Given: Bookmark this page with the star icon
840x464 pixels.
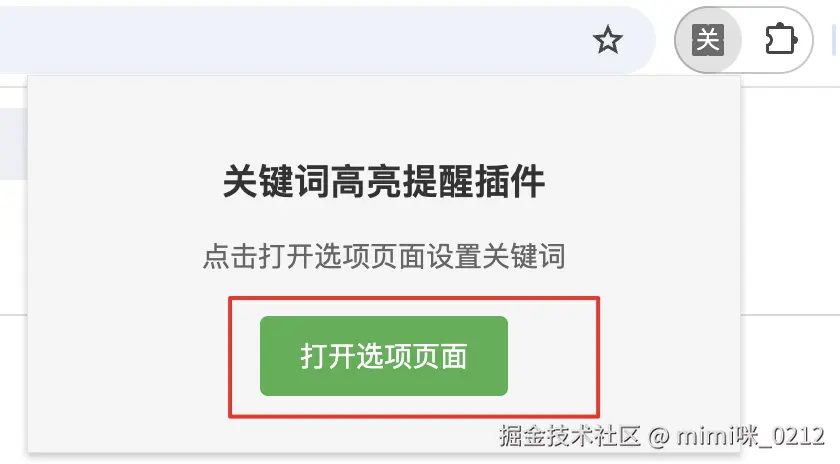Looking at the screenshot, I should tap(608, 40).
